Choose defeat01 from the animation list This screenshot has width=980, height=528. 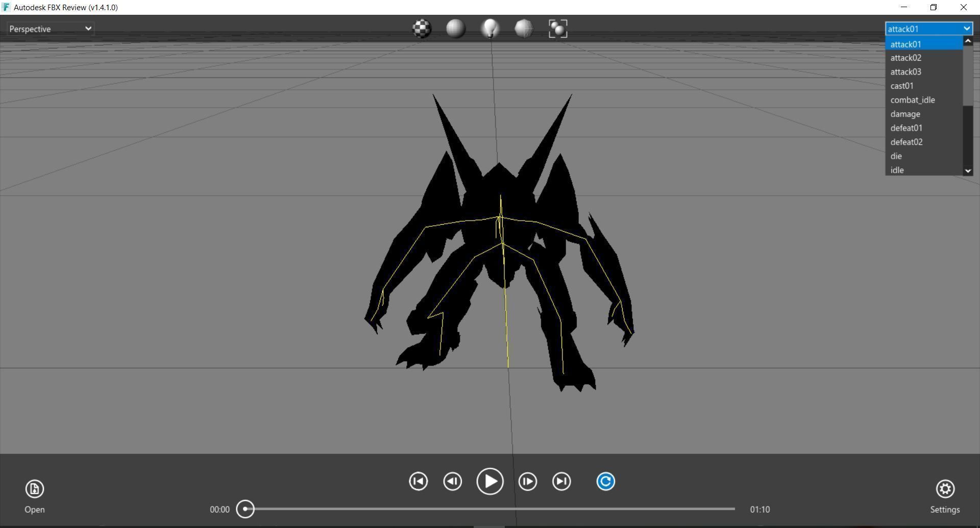[924, 128]
